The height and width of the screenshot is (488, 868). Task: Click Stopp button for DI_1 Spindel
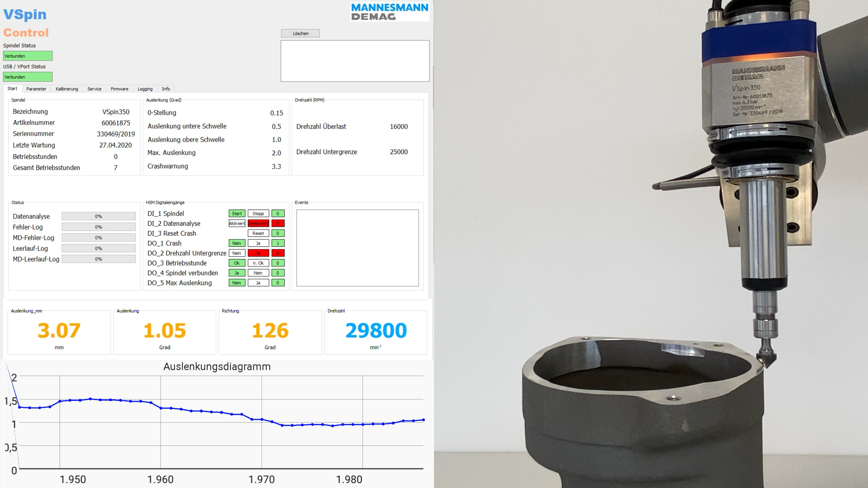pos(258,213)
